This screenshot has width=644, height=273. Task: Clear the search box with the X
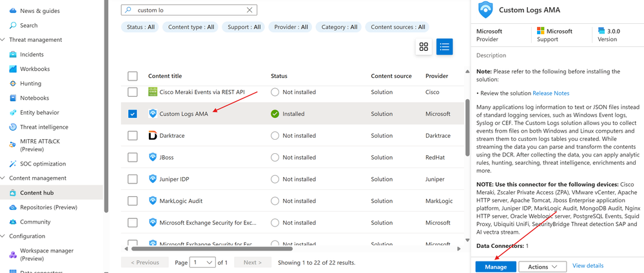(249, 10)
